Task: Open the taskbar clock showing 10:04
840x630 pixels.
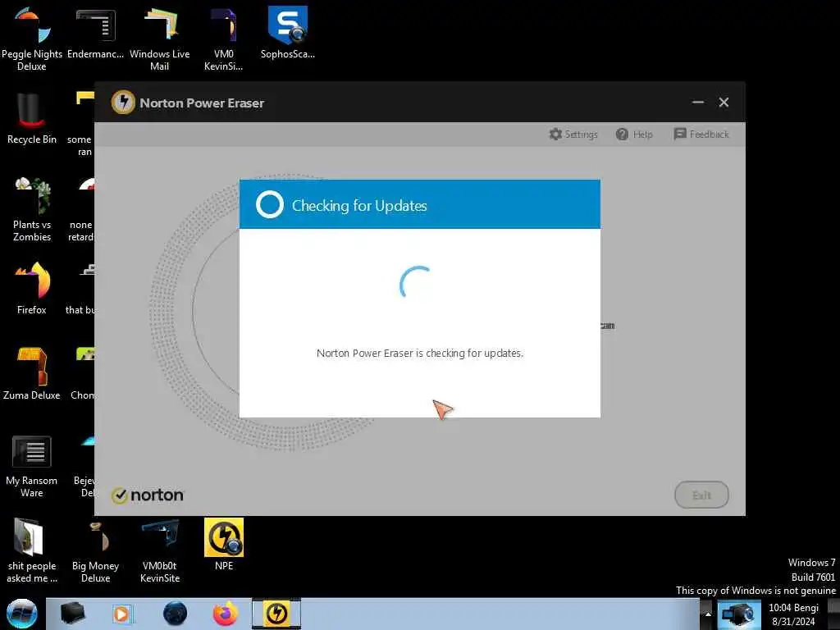Action: coord(793,614)
